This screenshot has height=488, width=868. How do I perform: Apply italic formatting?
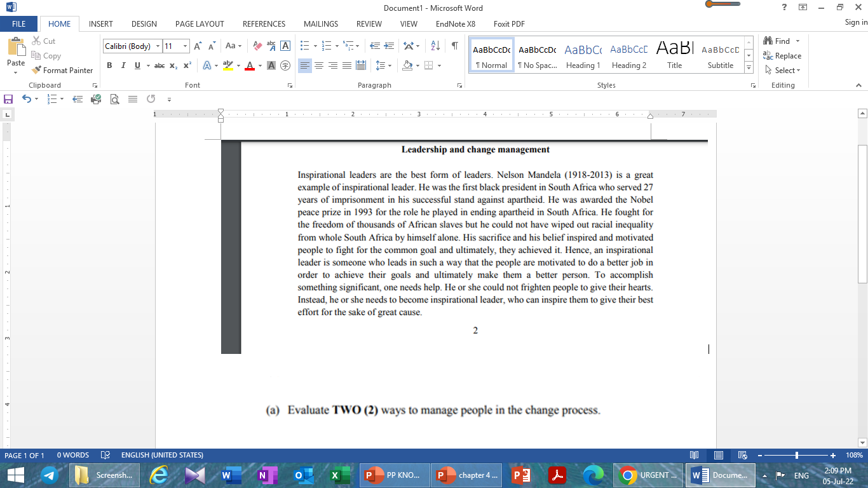tap(123, 65)
